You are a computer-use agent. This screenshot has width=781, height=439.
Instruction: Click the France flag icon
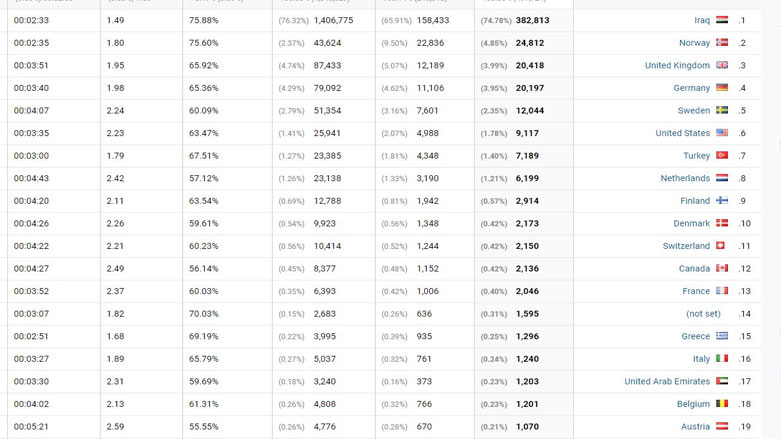tap(722, 291)
